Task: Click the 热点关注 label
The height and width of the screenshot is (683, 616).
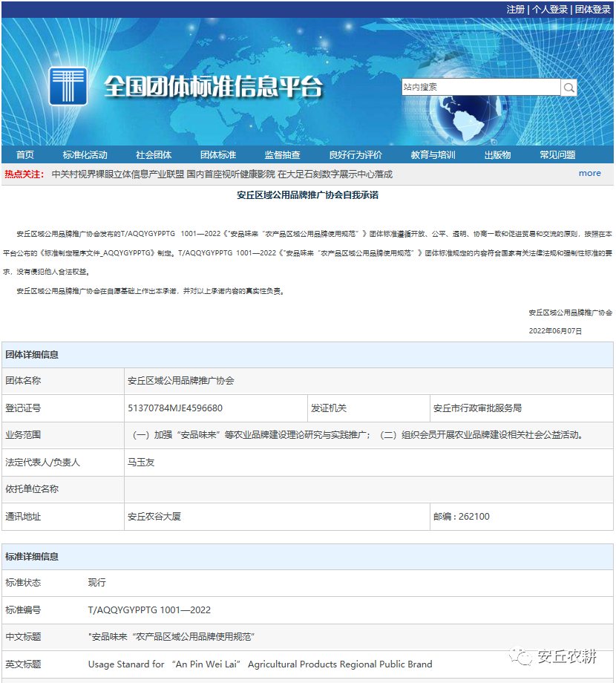Action: pyautogui.click(x=24, y=174)
